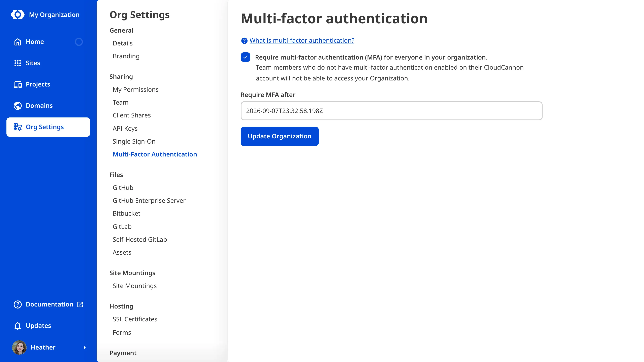Open Bitbucket settings
The height and width of the screenshot is (362, 644).
coord(127,213)
